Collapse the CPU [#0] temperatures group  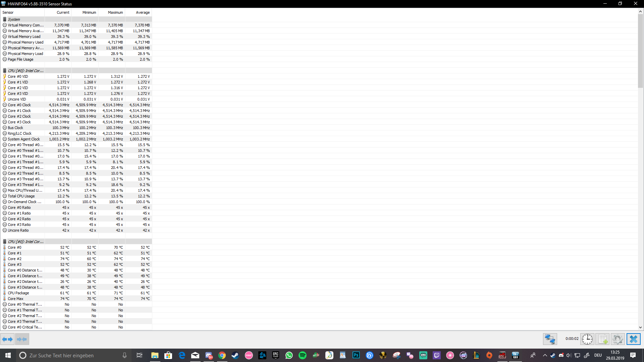click(x=25, y=242)
